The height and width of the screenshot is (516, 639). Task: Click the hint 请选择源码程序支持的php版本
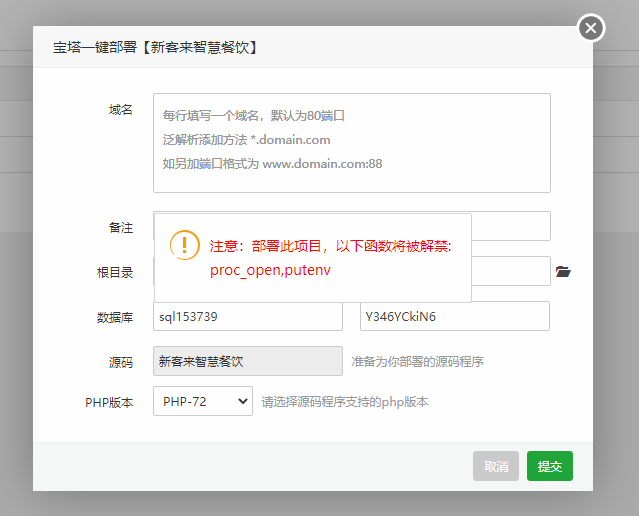tap(345, 402)
